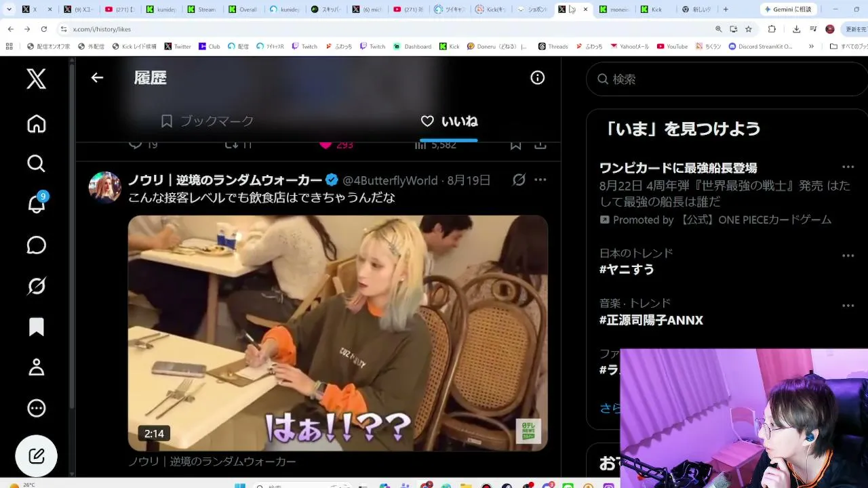Open the #正源司陽子ANNX trend
The height and width of the screenshot is (488, 868).
click(651, 320)
